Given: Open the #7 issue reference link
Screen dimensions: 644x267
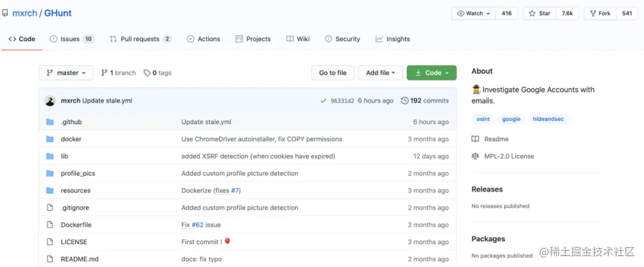Looking at the screenshot, I should (x=234, y=191).
